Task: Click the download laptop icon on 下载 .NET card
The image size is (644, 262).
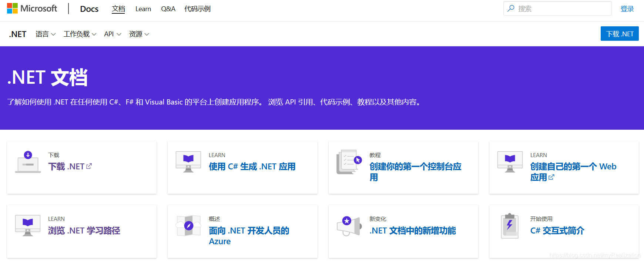Action: pyautogui.click(x=28, y=162)
